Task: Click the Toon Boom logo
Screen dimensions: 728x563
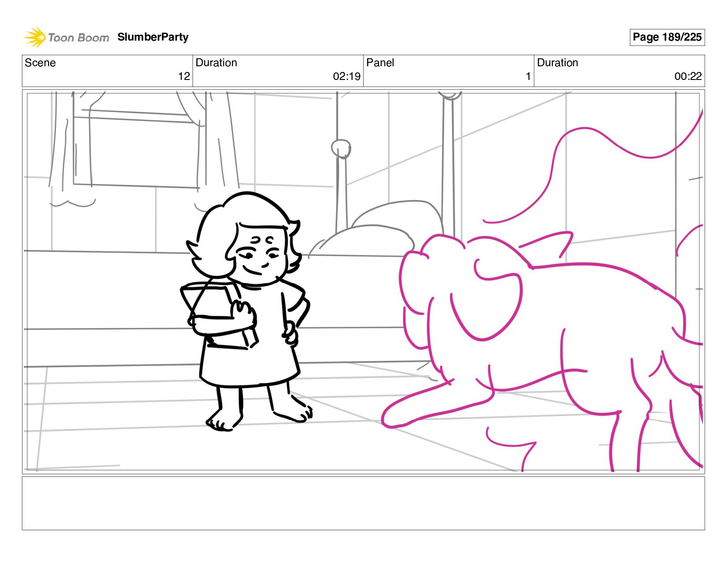Action: [66, 37]
